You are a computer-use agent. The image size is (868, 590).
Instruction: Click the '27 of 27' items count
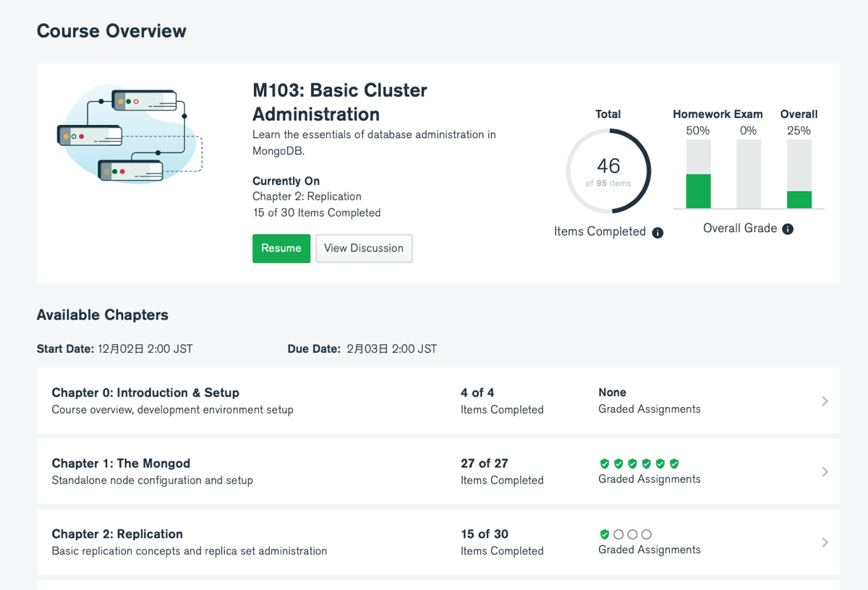click(485, 463)
